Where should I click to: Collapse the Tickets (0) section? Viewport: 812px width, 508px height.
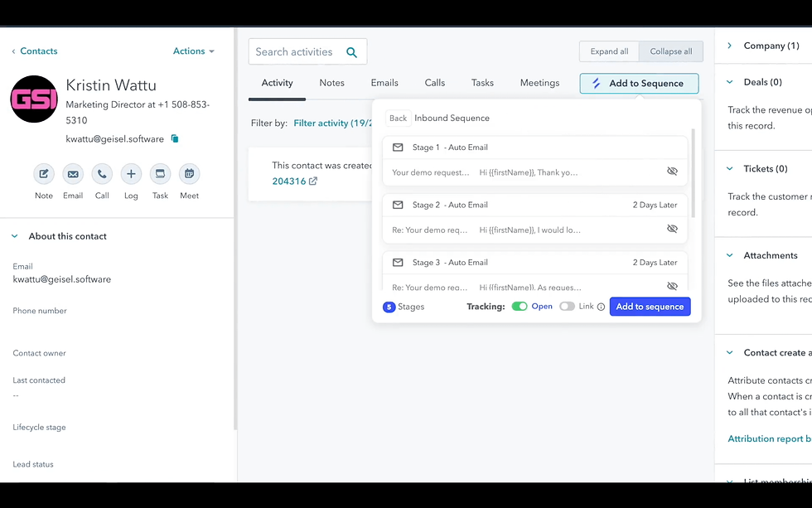point(729,168)
